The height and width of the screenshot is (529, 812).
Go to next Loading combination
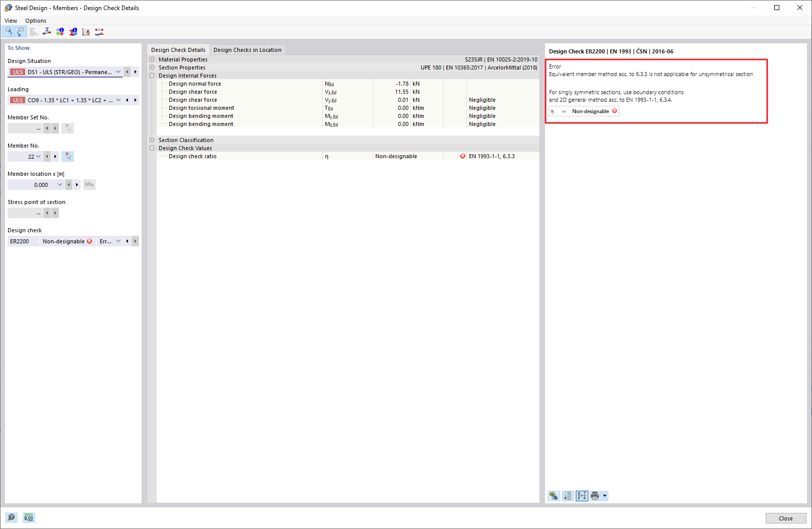pos(135,100)
